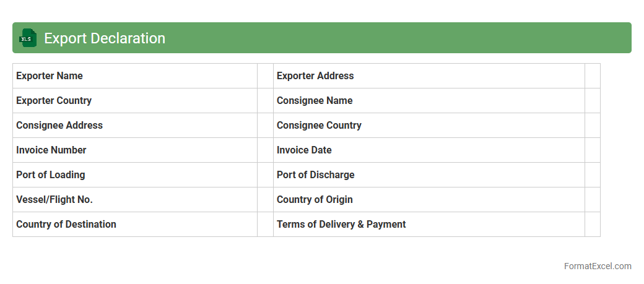
Task: Click the input cell beside Country of Origin
Action: pos(592,200)
